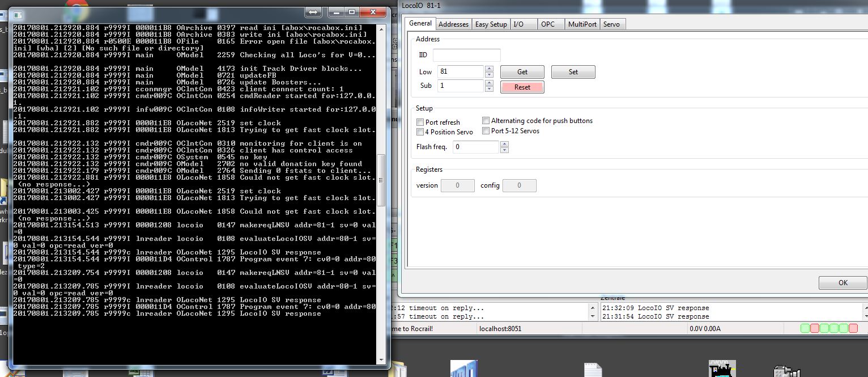Viewport: 868px width, 377px height.
Task: Click the pink Reset button
Action: [x=522, y=87]
